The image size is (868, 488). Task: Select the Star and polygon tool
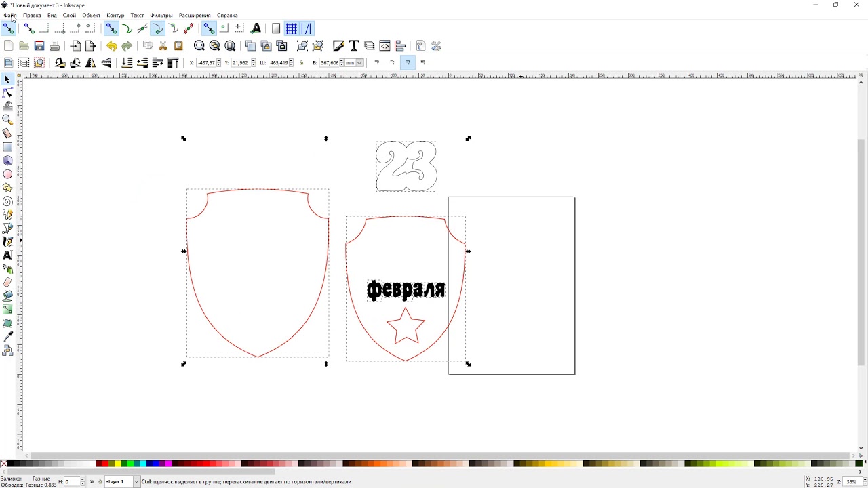7,188
